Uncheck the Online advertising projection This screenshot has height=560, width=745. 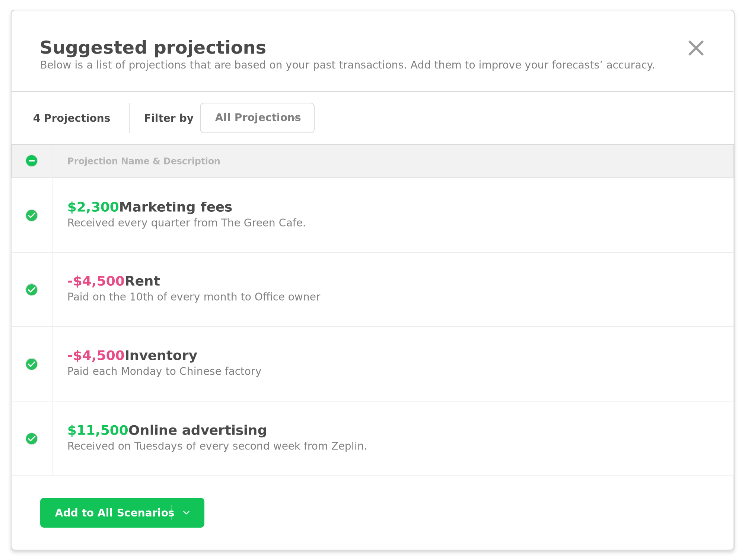[32, 438]
